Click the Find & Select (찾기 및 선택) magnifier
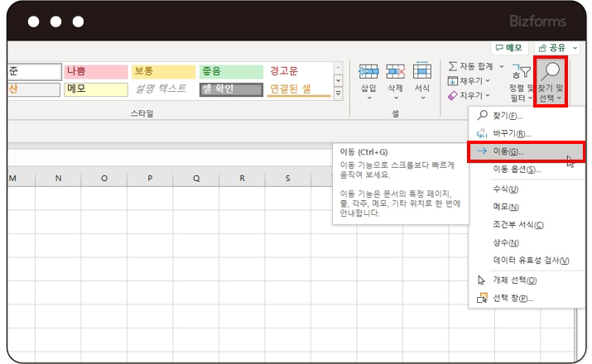This screenshot has height=364, width=592. tap(551, 72)
